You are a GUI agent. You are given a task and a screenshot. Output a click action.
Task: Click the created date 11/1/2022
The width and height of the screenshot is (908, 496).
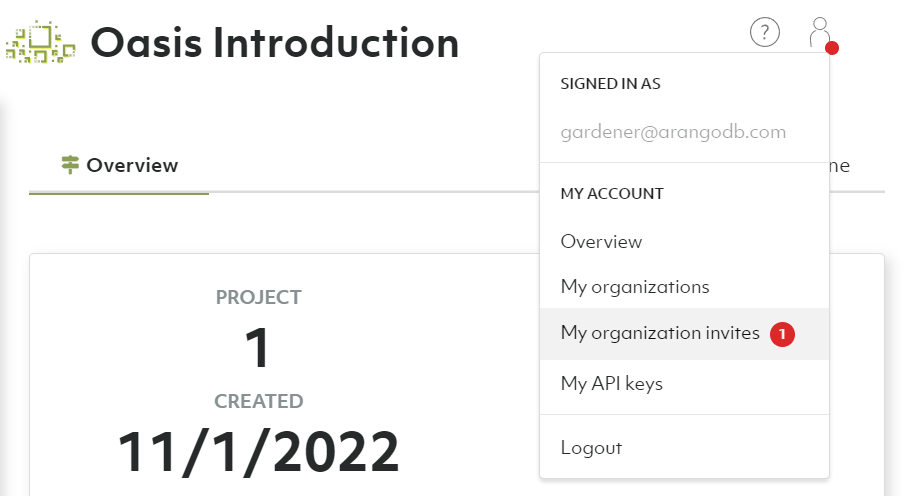[x=258, y=452]
